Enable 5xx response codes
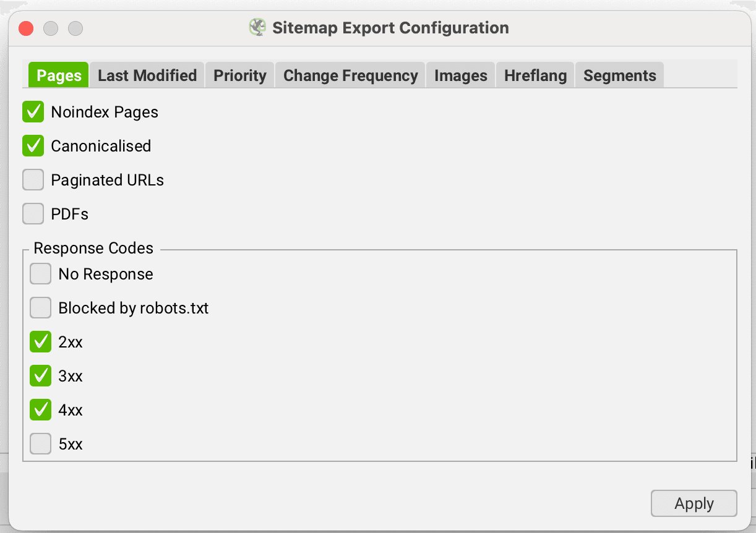The width and height of the screenshot is (756, 533). click(x=40, y=443)
